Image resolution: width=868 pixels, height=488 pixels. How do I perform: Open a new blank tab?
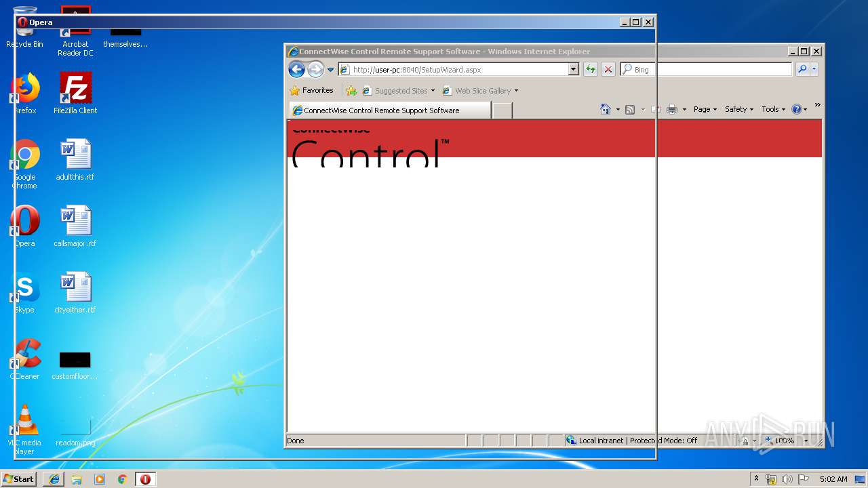pos(501,110)
